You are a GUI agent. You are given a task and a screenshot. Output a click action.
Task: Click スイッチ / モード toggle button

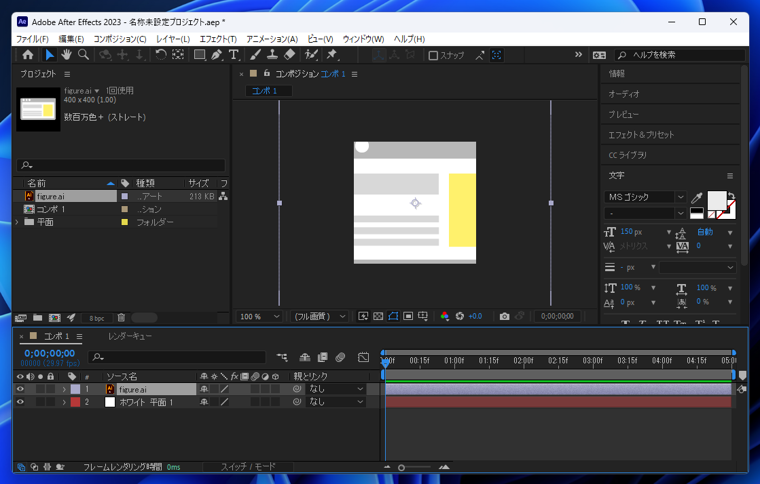(x=248, y=467)
